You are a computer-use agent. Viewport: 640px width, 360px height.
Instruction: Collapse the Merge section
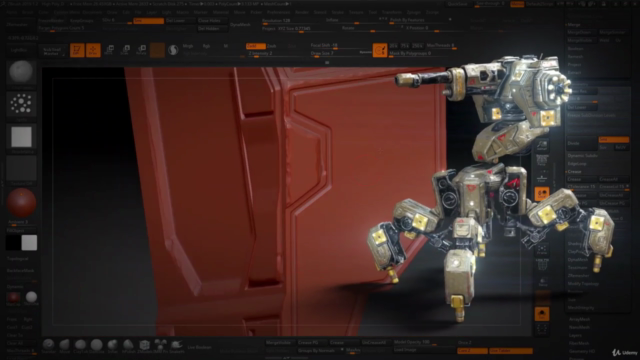click(574, 25)
